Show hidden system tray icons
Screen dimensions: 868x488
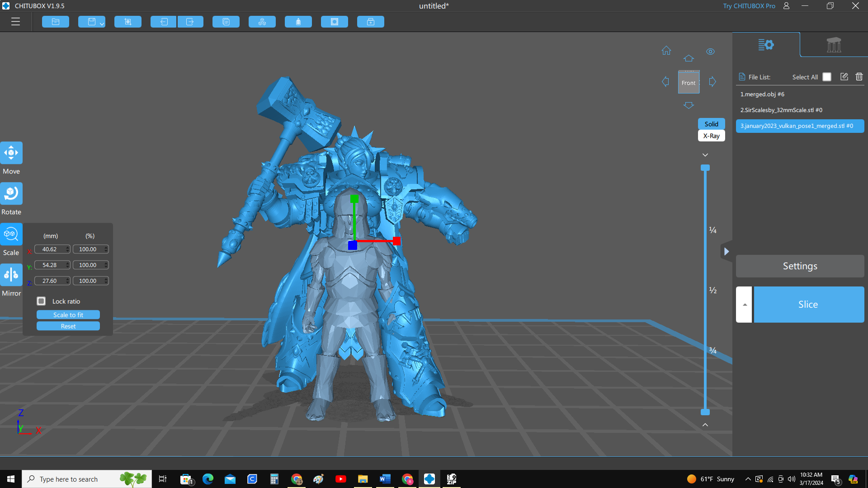click(748, 479)
